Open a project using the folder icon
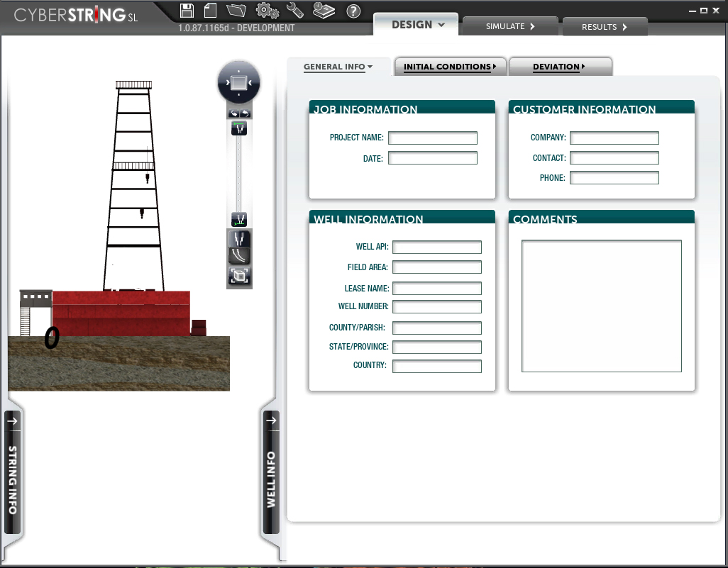This screenshot has height=568, width=728. click(236, 10)
